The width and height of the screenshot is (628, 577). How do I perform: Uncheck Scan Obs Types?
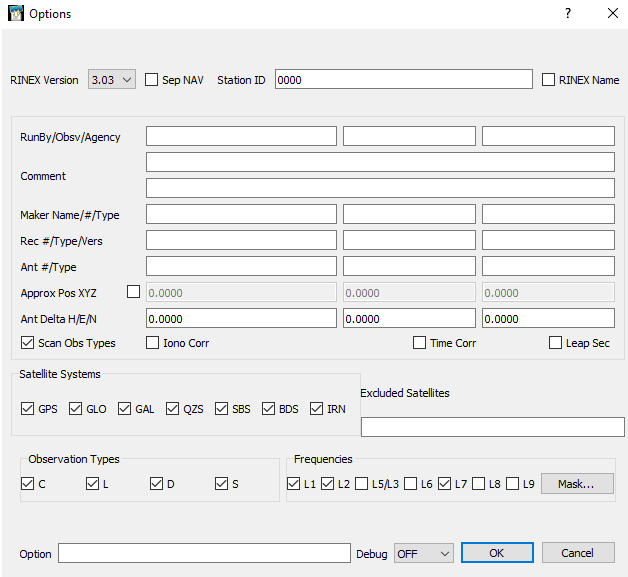click(27, 342)
